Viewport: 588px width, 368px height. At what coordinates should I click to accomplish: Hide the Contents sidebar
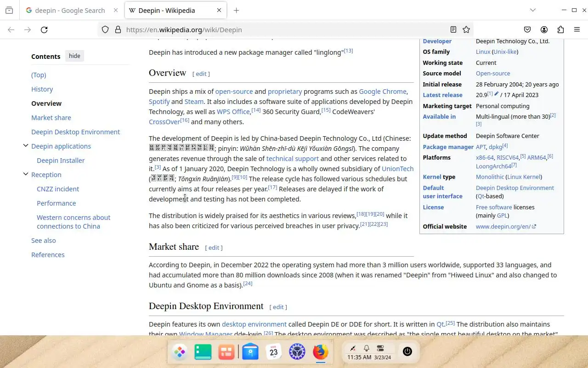click(74, 56)
